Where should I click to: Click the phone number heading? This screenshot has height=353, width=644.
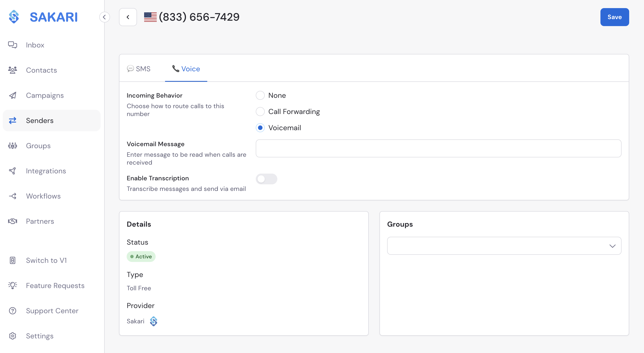[199, 17]
